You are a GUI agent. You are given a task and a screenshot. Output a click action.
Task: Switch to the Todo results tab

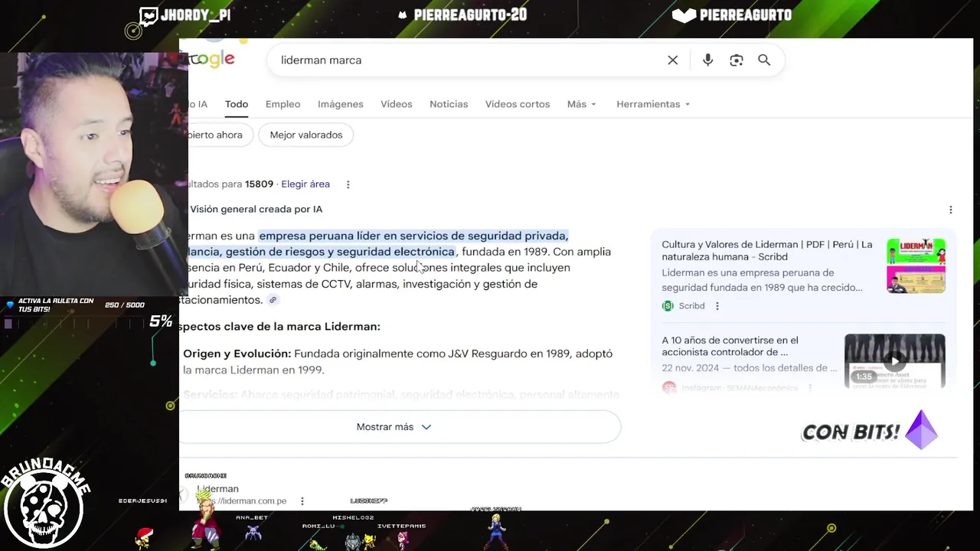pos(237,104)
